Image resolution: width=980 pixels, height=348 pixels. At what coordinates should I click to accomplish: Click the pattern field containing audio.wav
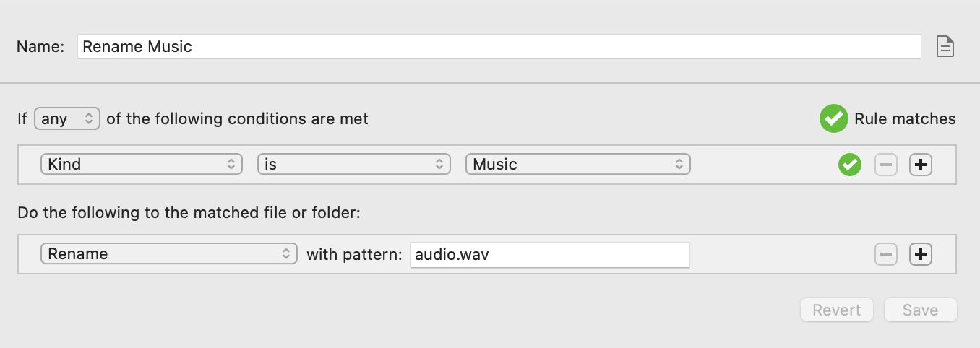pos(550,254)
